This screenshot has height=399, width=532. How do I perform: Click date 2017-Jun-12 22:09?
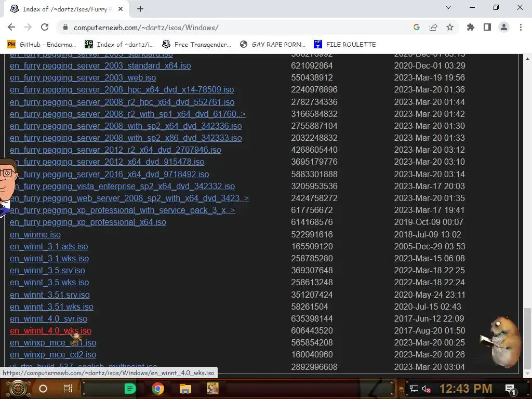point(429,318)
